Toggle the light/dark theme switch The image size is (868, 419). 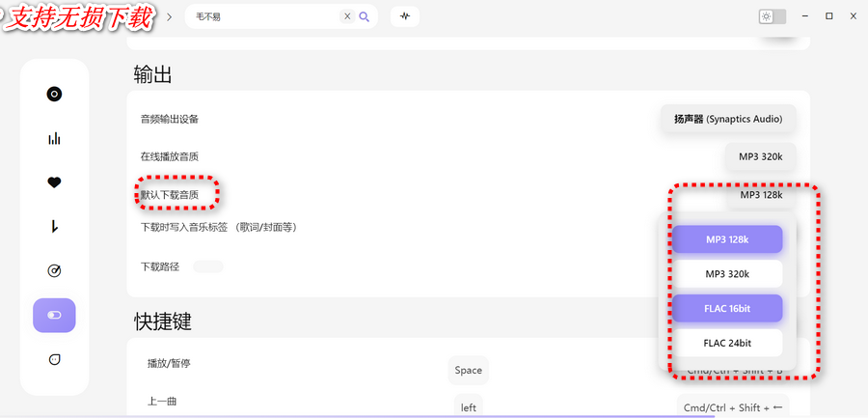[773, 16]
